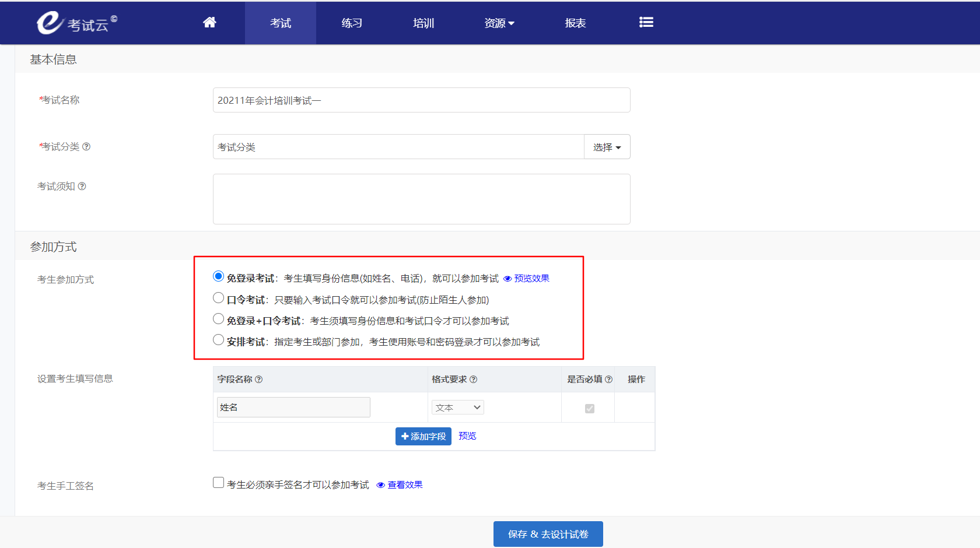Viewport: 980px width, 548px height.
Task: Click the eye icon before 预览效果
Action: pyautogui.click(x=508, y=279)
